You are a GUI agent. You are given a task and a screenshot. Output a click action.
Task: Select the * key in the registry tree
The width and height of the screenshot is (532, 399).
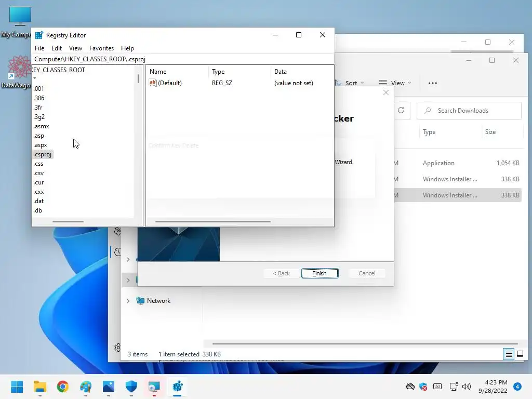35,79
